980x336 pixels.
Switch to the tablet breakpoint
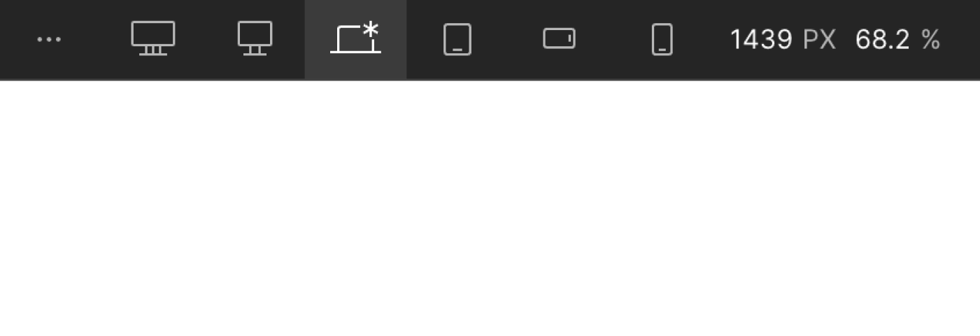(x=457, y=39)
